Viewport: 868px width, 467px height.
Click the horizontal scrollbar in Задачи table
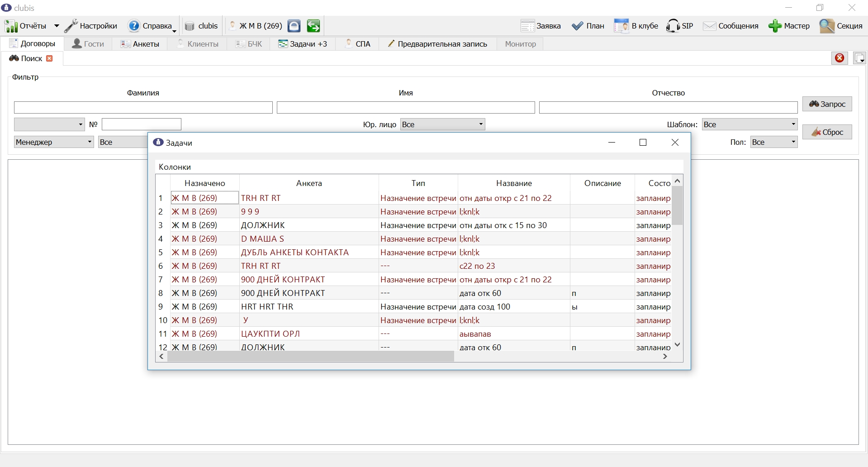point(310,357)
